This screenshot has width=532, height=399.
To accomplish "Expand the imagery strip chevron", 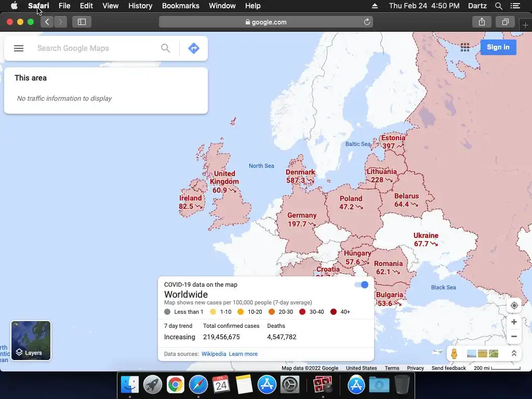I will [514, 353].
